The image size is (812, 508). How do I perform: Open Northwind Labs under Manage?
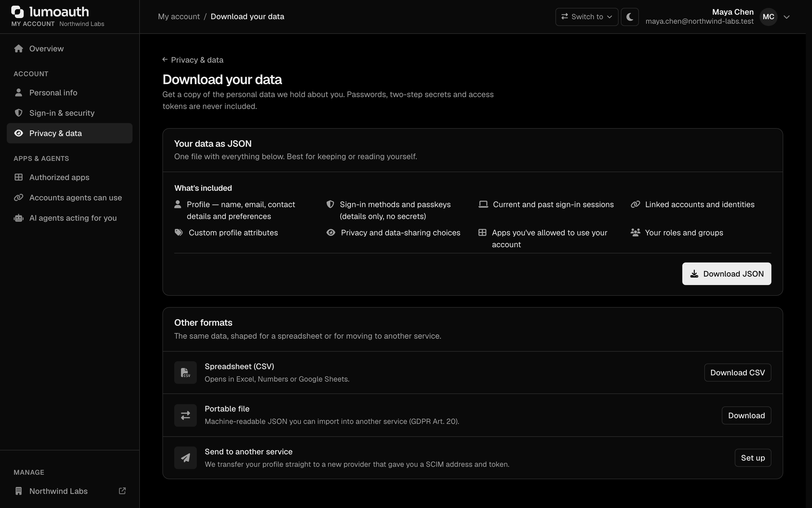69,491
